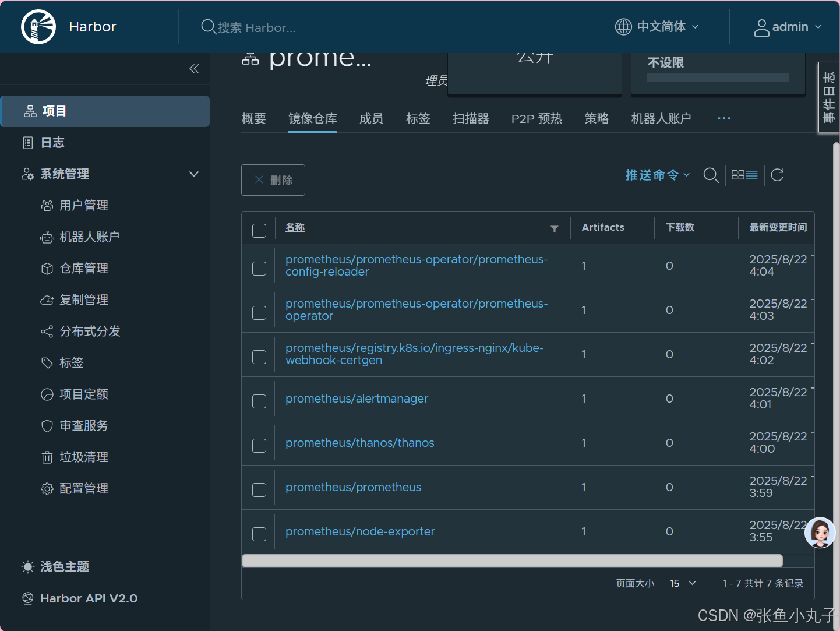Click the 标签 tag icon in sidebar
This screenshot has width=840, height=631.
pyautogui.click(x=47, y=363)
